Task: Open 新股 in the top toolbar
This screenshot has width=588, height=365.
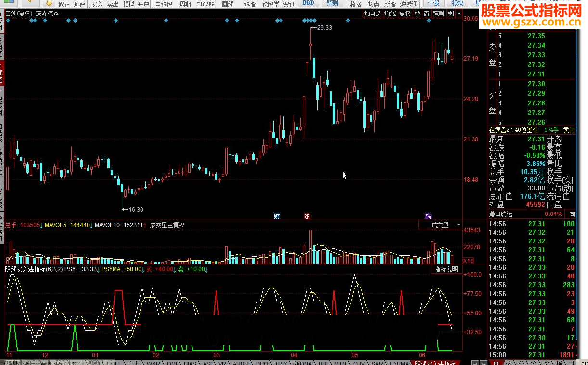Action: tap(390, 4)
